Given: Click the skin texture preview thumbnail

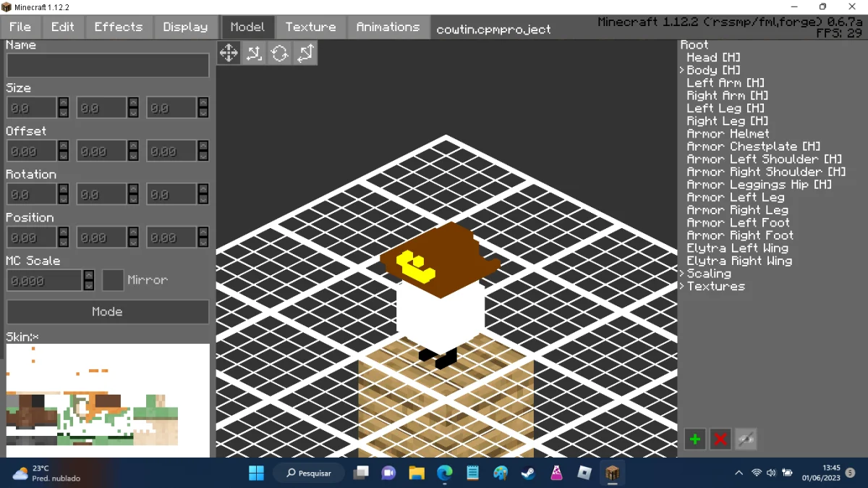Looking at the screenshot, I should coord(108,400).
